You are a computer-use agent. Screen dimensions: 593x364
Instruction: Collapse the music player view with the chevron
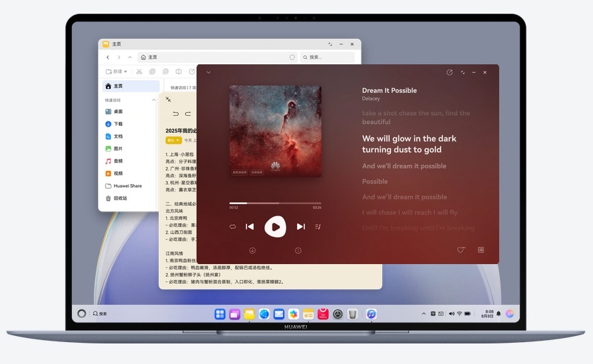click(208, 73)
